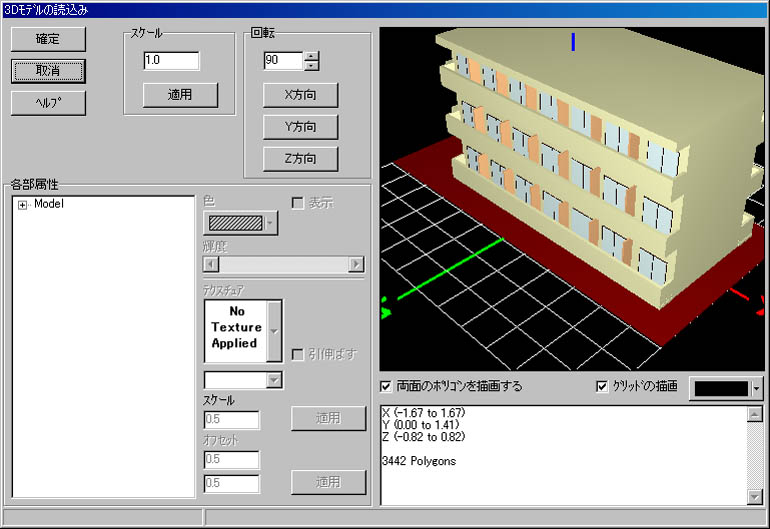Toggle the グリッドの描画 checkbox

point(602,387)
